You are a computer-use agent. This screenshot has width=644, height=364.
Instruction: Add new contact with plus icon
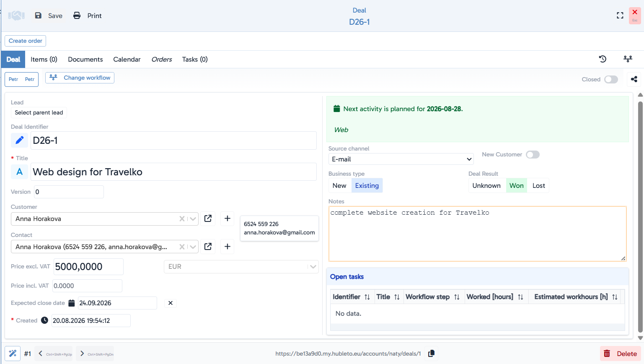click(228, 247)
